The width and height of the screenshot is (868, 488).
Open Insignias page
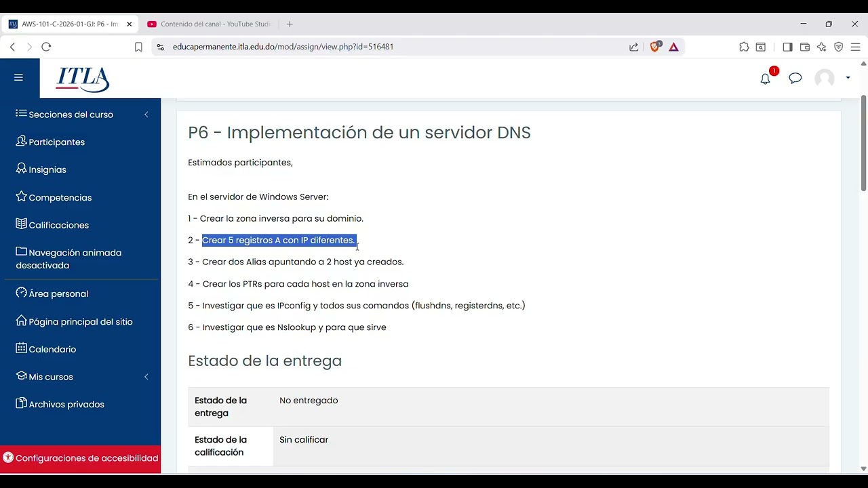[41, 169]
